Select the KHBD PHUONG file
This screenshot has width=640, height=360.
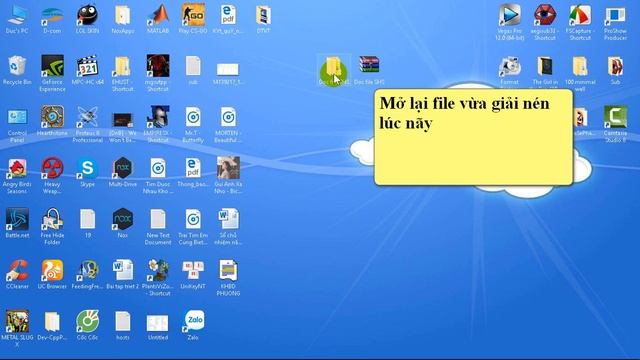pos(228,278)
